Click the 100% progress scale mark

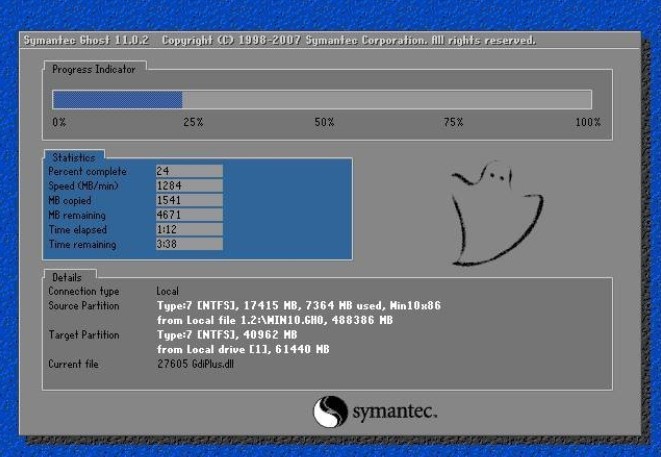click(x=587, y=122)
